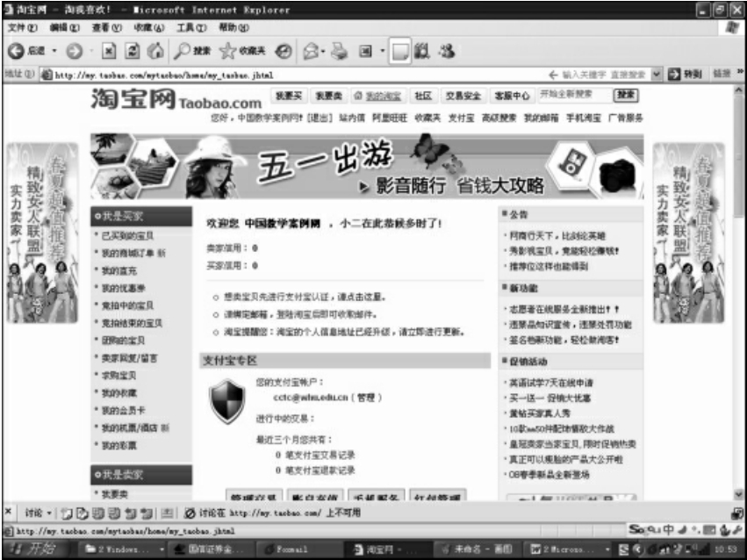Click the 开始 Start button
Viewport: 747px width, 560px height.
point(33,549)
